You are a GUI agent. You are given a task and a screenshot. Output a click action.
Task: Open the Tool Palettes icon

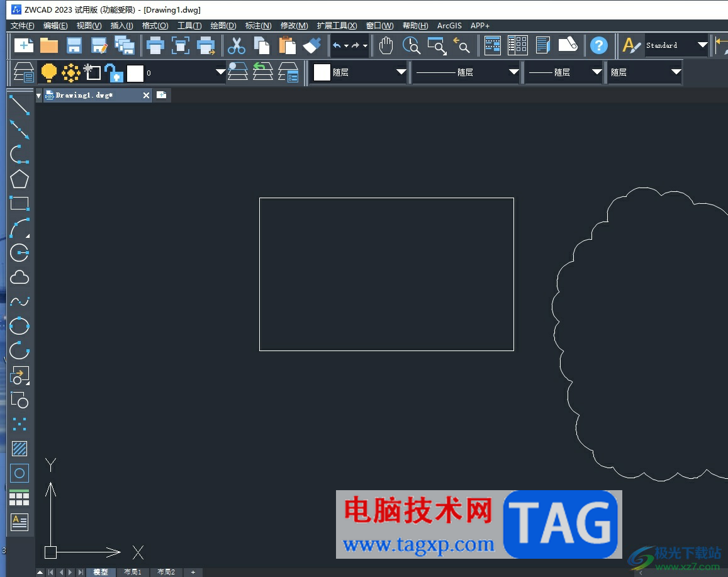tap(543, 45)
